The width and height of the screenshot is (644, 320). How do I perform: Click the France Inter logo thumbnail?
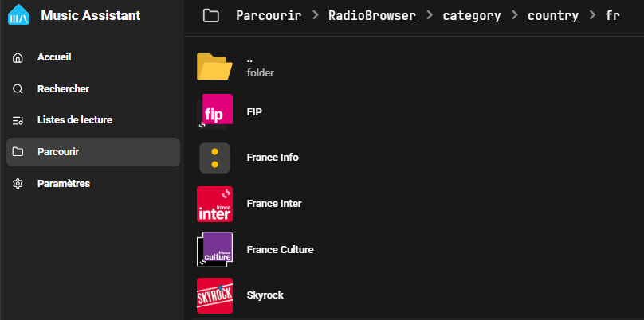coord(214,204)
